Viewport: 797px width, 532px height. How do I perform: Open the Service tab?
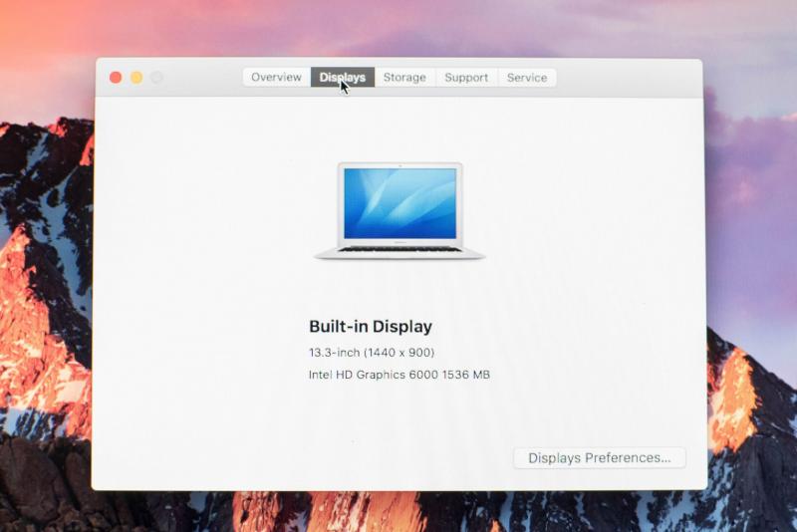pos(527,78)
